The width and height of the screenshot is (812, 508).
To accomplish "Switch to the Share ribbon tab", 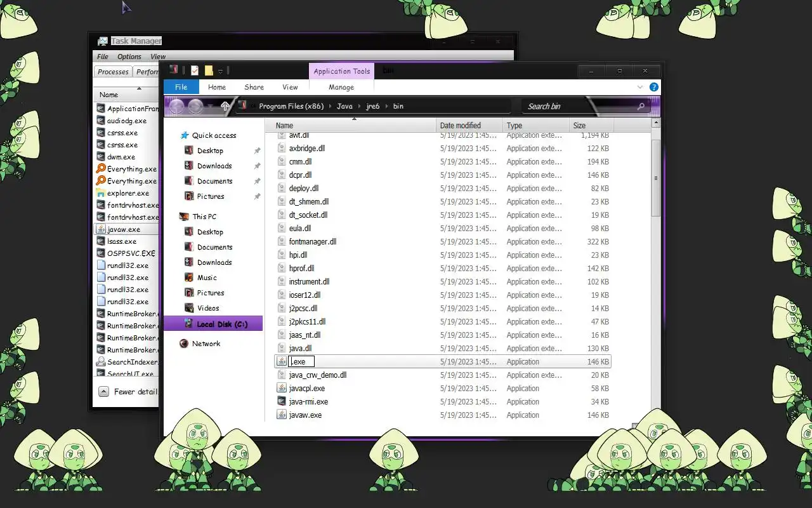I will click(x=254, y=87).
